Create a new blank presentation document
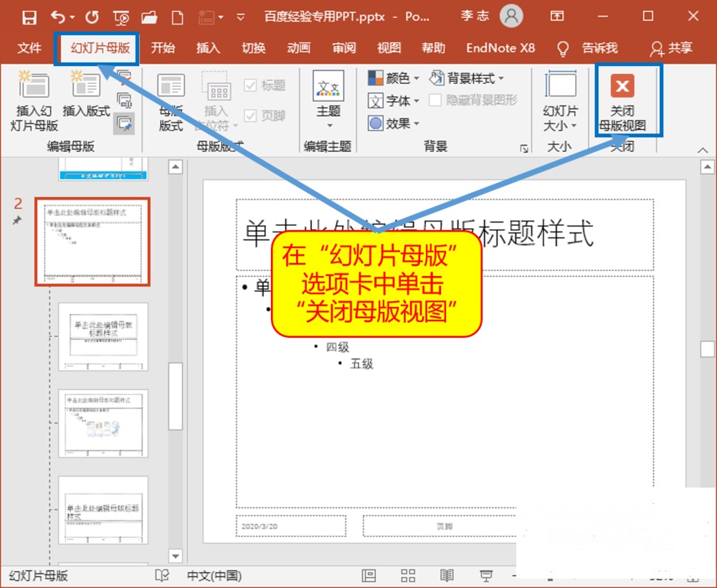Image resolution: width=717 pixels, height=588 pixels. [177, 17]
